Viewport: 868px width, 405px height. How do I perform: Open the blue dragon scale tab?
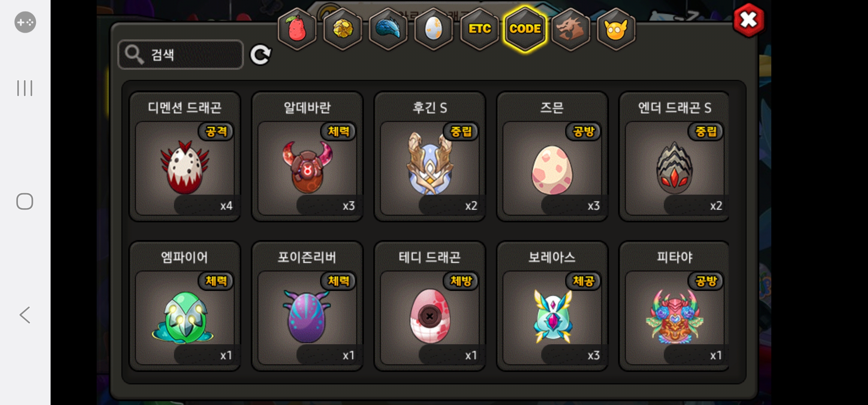tap(388, 29)
